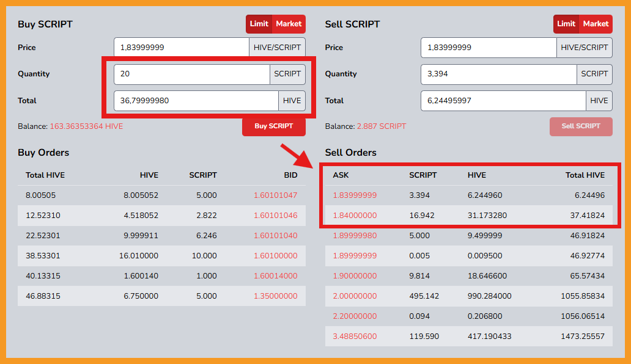Screen dimensions: 631x364
Task: Click SCRIPT amount 495.142 in Sell Orders
Action: [x=424, y=296]
